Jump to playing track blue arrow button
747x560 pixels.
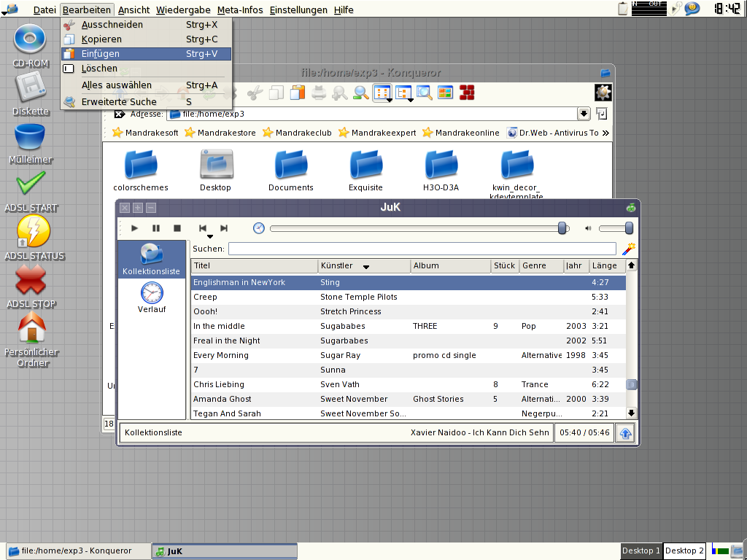625,433
